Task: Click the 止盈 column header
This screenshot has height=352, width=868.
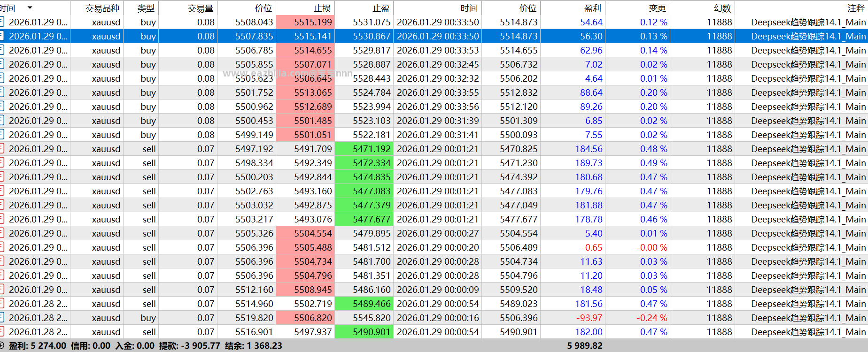Action: (381, 8)
